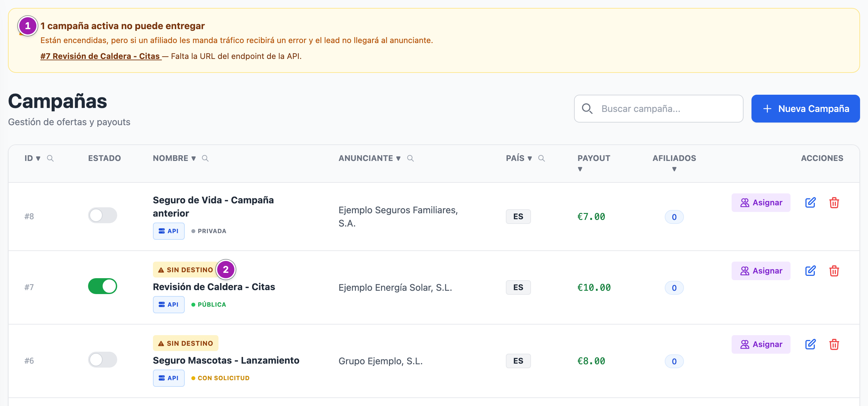Click the API badge on Revisión de Caldera
Screen dimensions: 868x406
pos(169,305)
